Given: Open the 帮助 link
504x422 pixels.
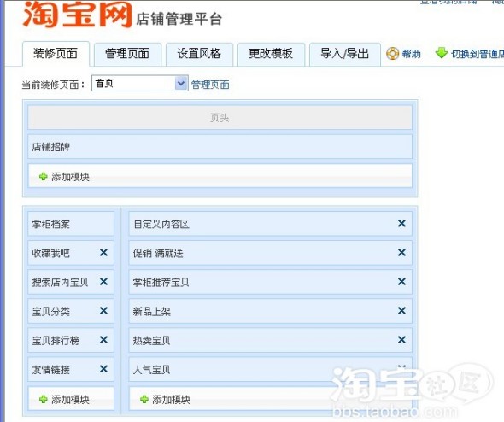Looking at the screenshot, I should pyautogui.click(x=411, y=54).
